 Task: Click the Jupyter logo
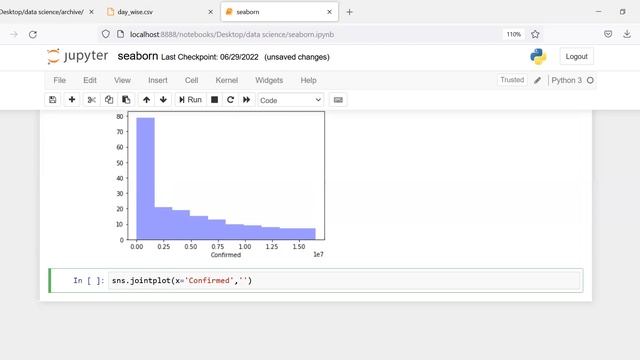tap(78, 56)
